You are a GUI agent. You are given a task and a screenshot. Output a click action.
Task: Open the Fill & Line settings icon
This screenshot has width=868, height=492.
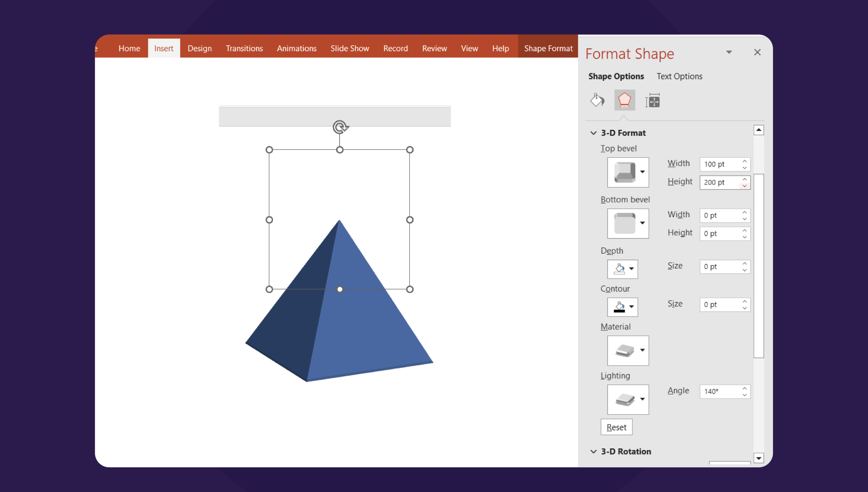(597, 100)
